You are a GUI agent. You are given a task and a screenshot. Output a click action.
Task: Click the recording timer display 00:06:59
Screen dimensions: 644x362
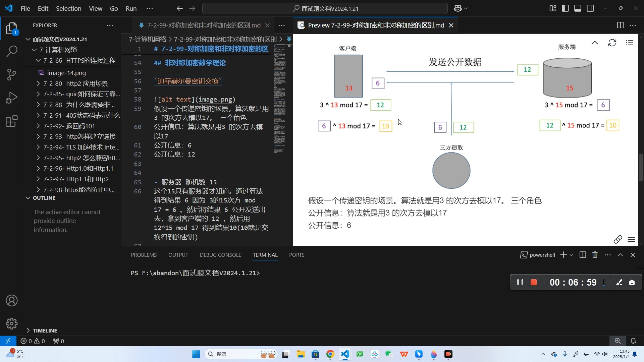(573, 282)
